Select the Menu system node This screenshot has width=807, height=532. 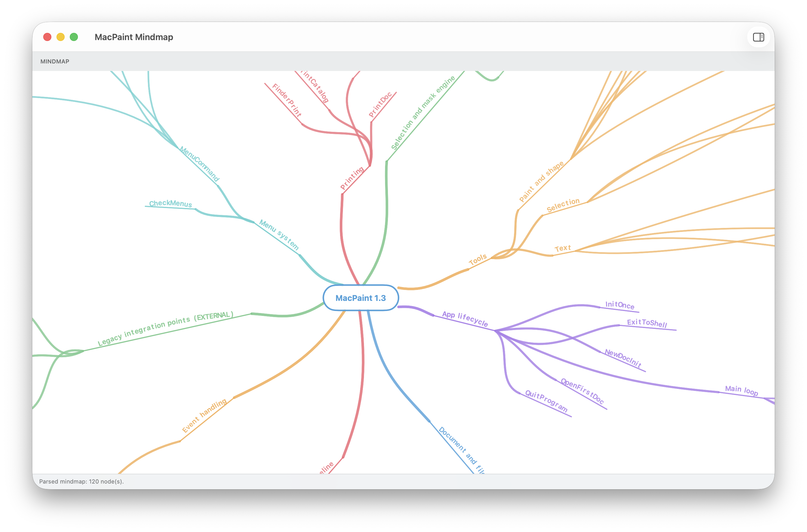click(x=279, y=235)
